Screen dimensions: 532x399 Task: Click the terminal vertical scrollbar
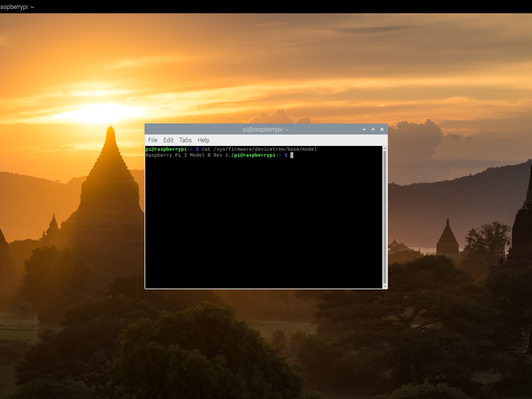coord(385,217)
